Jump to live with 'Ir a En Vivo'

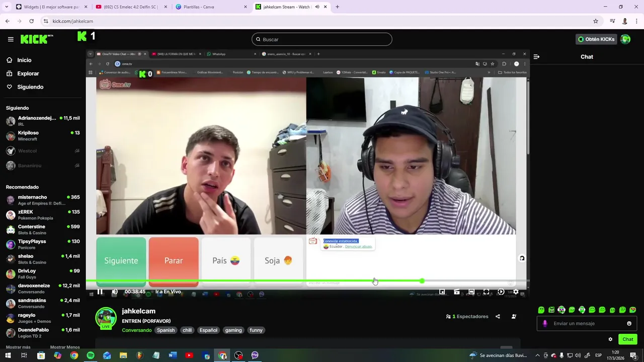(168, 292)
